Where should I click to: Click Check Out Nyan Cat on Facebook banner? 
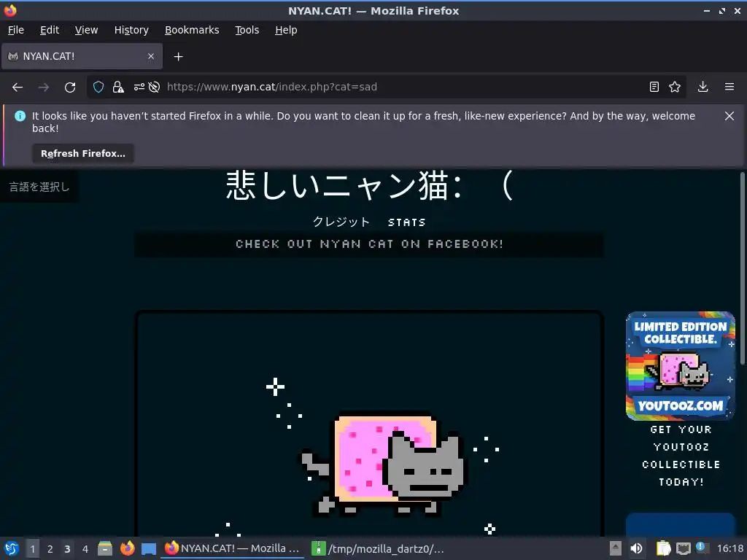pyautogui.click(x=369, y=244)
